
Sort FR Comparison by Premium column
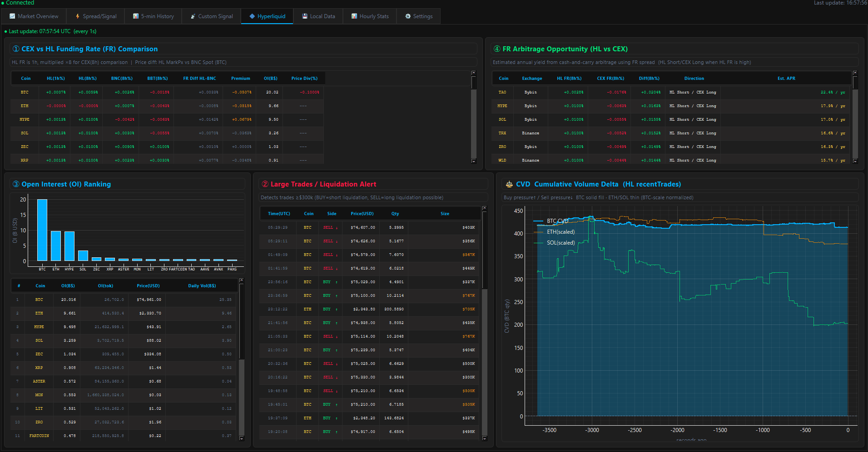click(x=241, y=79)
